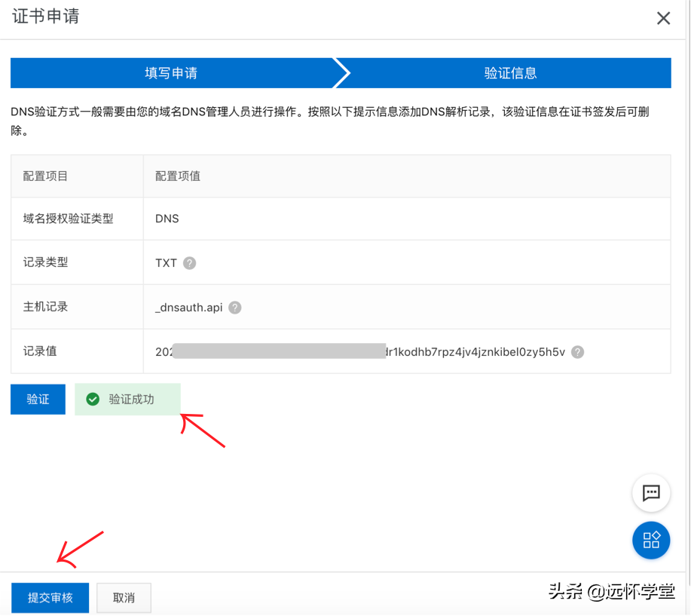Open the help tooltip after the 记录值 string

(x=578, y=352)
